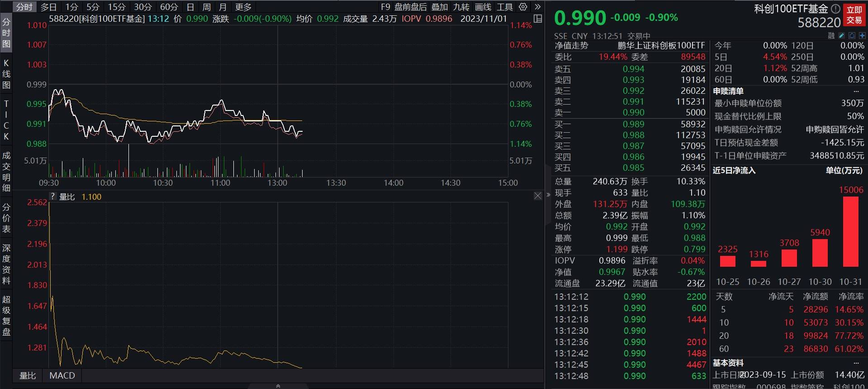Click the double-arrow toolbar overflow icon

point(537,7)
